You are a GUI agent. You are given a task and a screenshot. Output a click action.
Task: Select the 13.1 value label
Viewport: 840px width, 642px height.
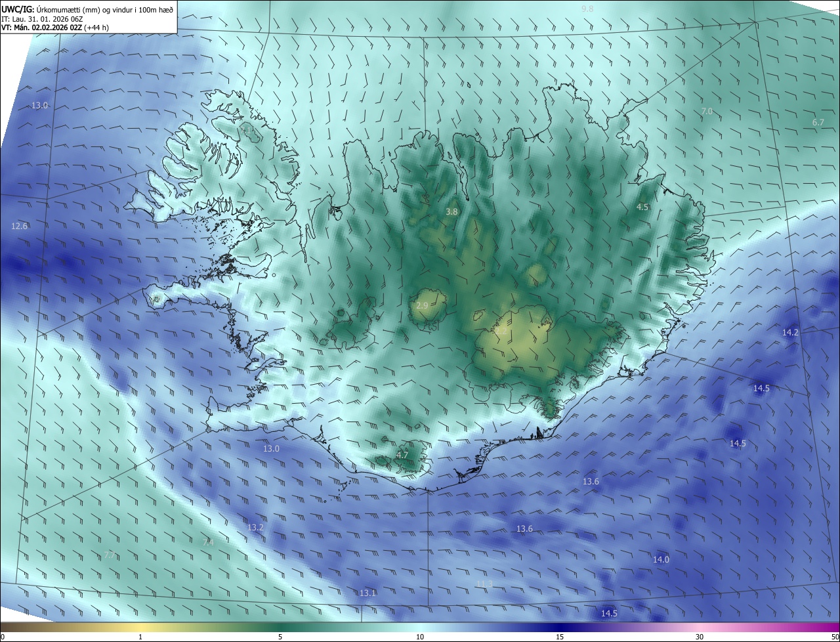tap(367, 593)
